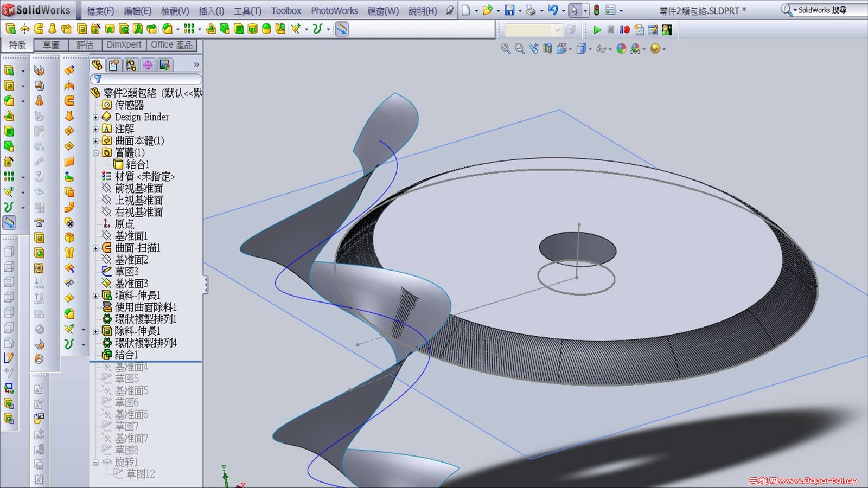Toggle the Instant3D button in the top toolbar
Viewport: 868px width, 488px height.
point(342,29)
